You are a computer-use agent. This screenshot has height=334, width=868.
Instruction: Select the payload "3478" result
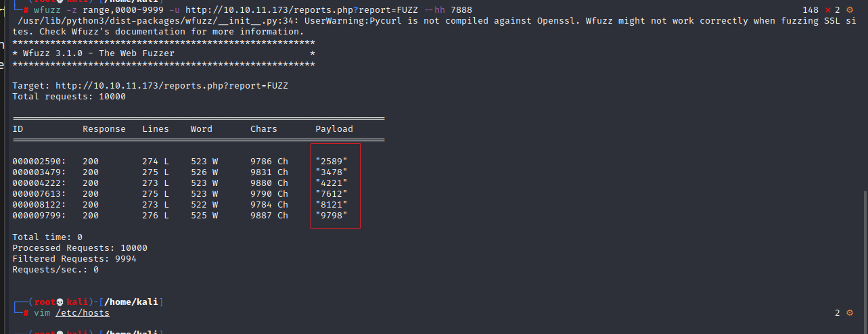pos(332,172)
